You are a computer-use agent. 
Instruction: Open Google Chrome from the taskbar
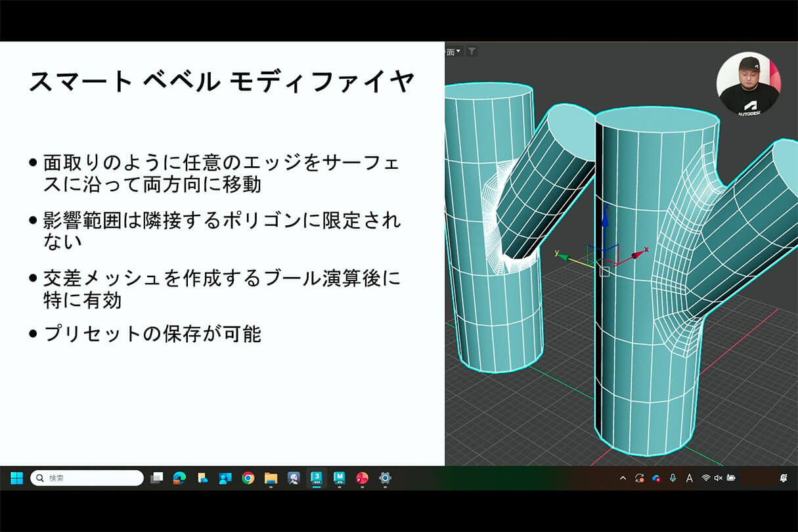pyautogui.click(x=248, y=478)
